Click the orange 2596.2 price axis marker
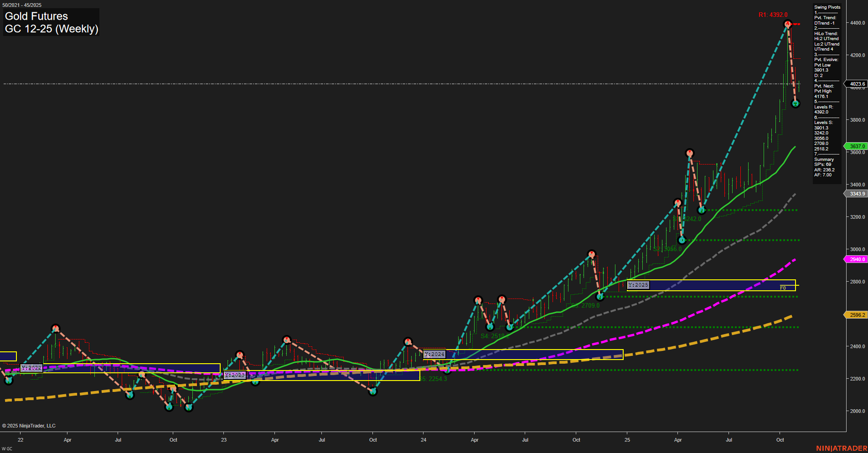This screenshot has width=868, height=453. tap(856, 314)
